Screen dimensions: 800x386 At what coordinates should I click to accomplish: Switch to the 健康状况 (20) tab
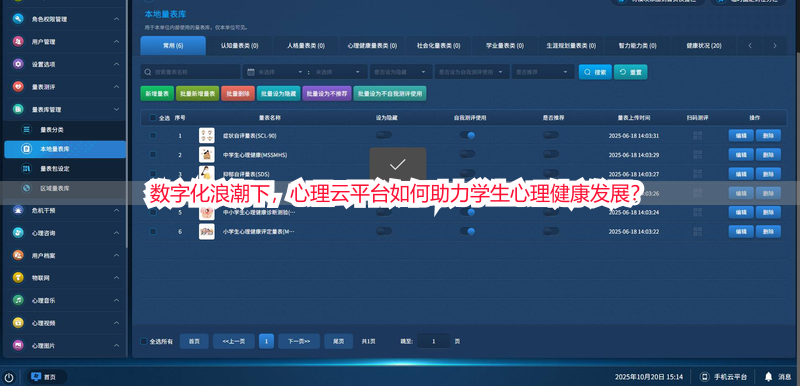[x=704, y=45]
